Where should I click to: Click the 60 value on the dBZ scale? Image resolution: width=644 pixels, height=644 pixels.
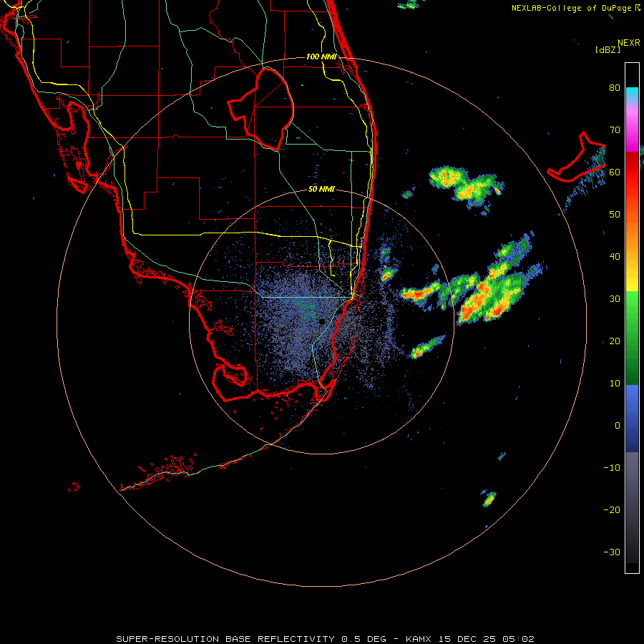pyautogui.click(x=615, y=172)
